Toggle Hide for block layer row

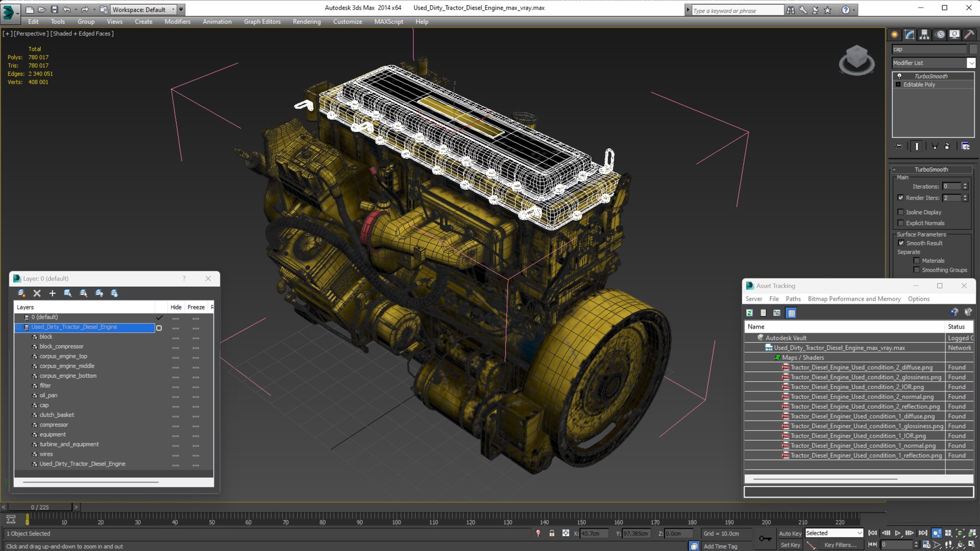click(176, 337)
